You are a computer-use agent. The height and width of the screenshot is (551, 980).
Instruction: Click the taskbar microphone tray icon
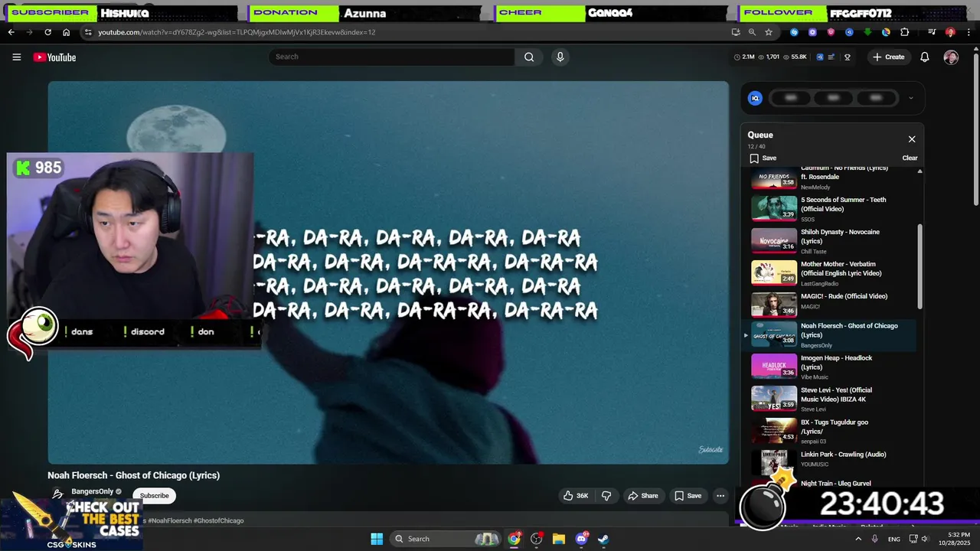coord(874,539)
